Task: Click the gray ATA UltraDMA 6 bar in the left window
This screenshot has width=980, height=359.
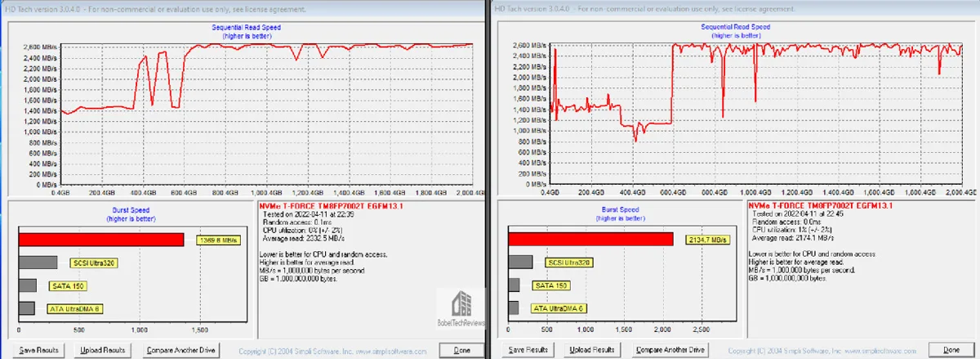Action: (27, 308)
